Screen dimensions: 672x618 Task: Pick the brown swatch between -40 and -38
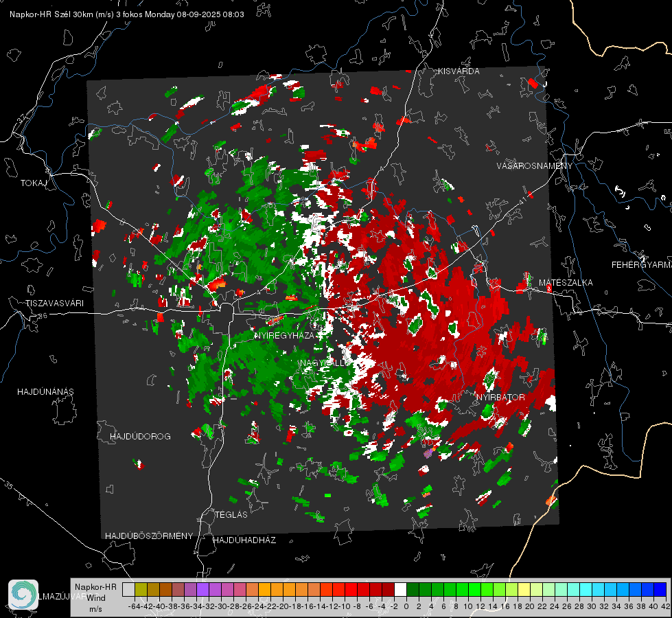coord(165,590)
